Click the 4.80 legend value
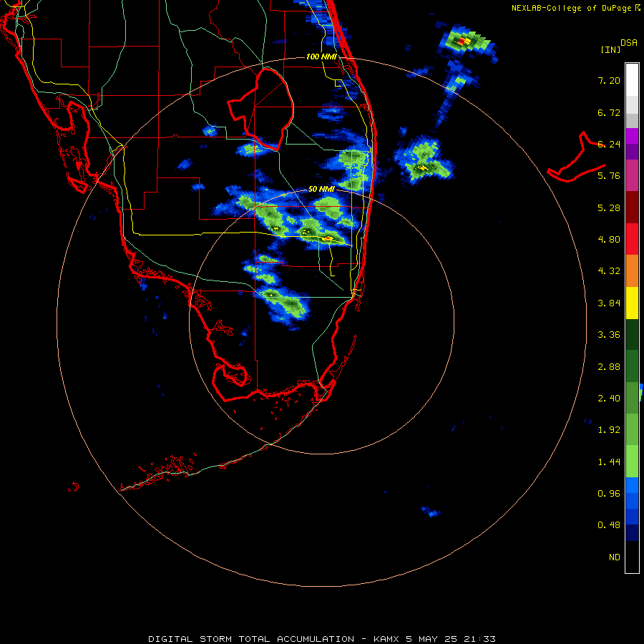Image resolution: width=644 pixels, height=644 pixels. point(609,240)
